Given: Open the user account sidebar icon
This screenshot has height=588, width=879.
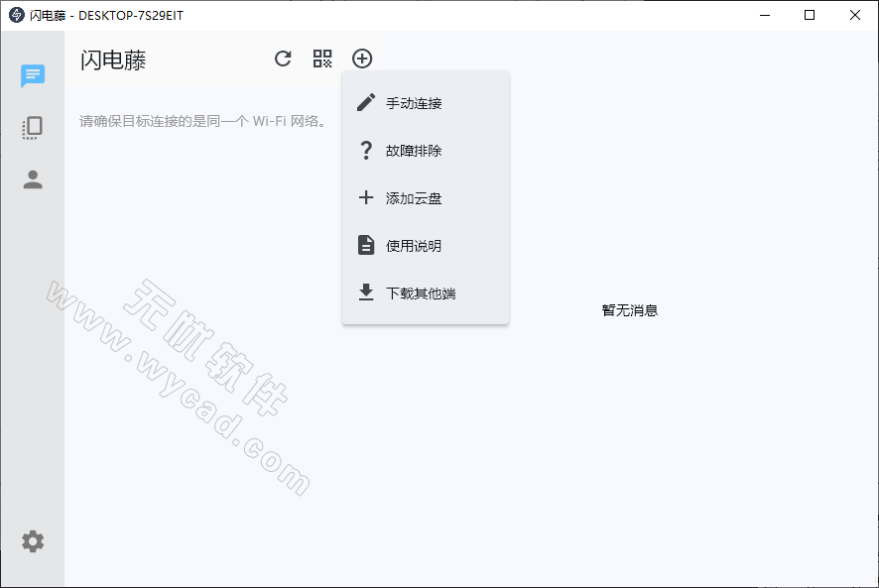Looking at the screenshot, I should pyautogui.click(x=33, y=179).
